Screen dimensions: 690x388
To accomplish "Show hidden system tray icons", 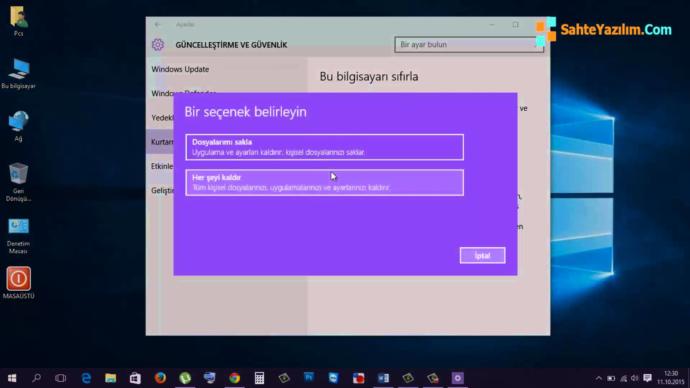I will click(x=598, y=378).
